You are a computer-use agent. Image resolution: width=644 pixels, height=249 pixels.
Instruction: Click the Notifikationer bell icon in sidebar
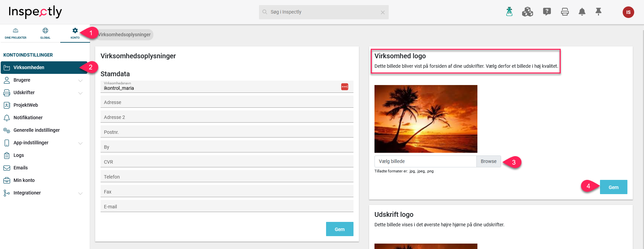coord(7,118)
